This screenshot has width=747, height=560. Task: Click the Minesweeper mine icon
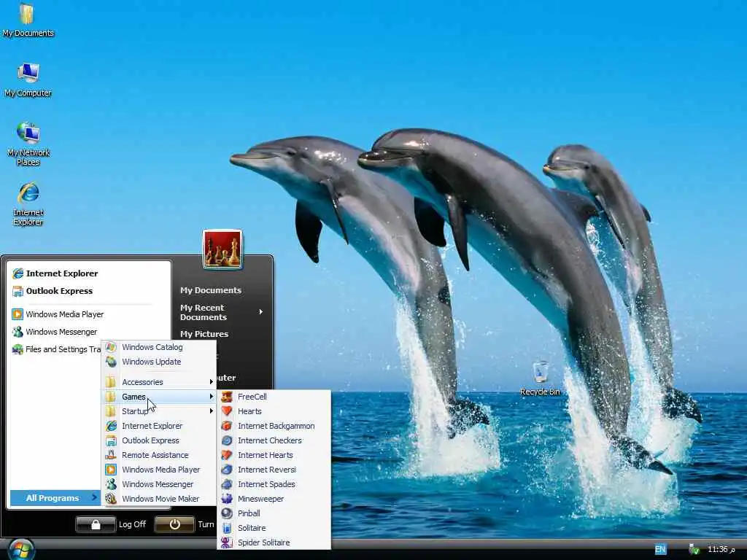point(227,499)
